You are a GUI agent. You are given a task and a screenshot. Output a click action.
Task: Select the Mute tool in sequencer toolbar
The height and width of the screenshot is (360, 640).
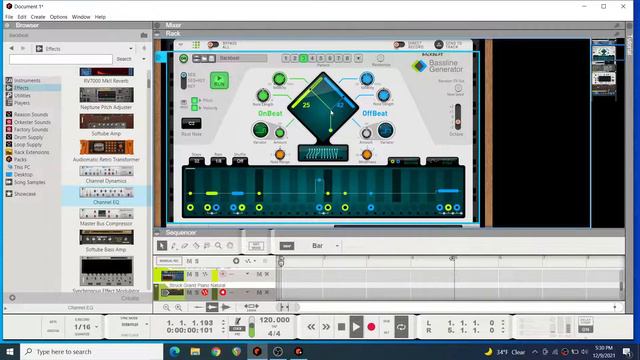[x=207, y=246]
